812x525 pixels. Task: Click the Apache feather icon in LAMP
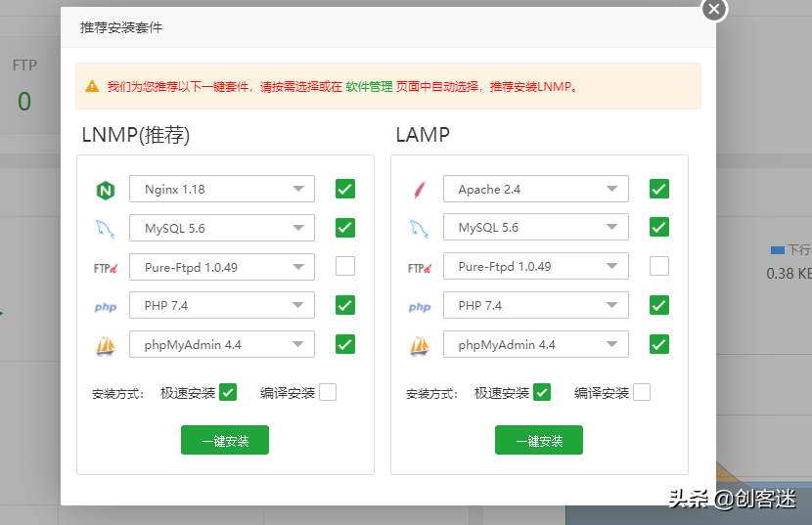pyautogui.click(x=419, y=190)
